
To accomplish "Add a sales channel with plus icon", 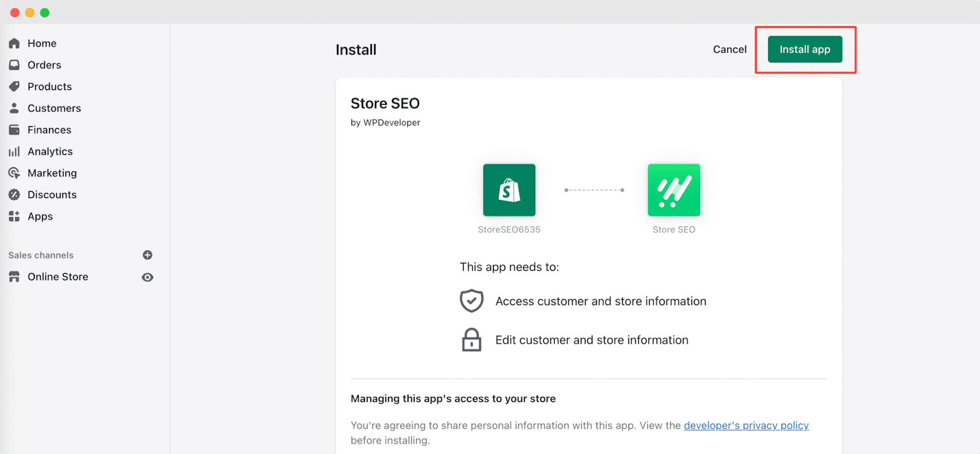I will pyautogui.click(x=148, y=255).
